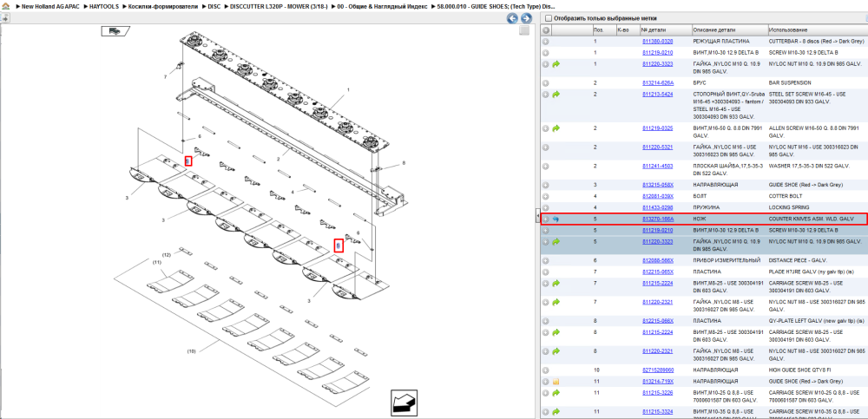Open part number link 811213-5424
The width and height of the screenshot is (868, 419).
pyautogui.click(x=658, y=94)
